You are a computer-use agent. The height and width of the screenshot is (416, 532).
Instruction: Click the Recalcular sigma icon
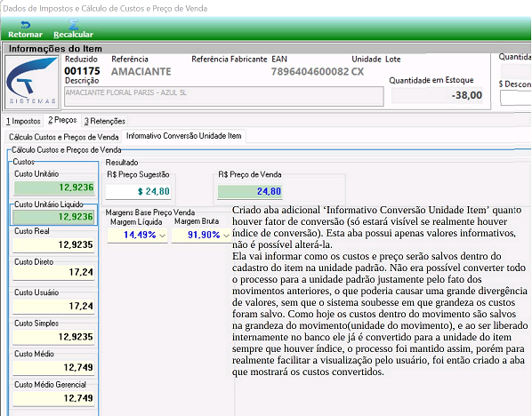(x=73, y=24)
